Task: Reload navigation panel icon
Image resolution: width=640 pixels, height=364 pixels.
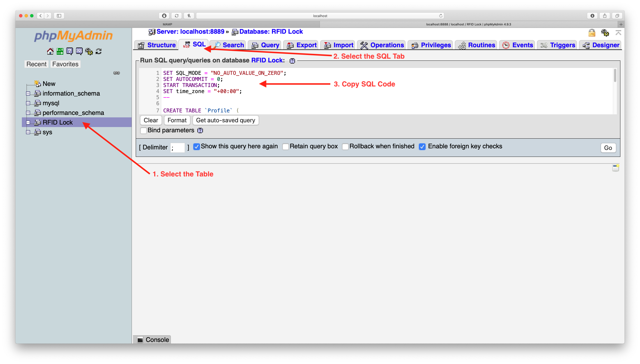Action: pyautogui.click(x=99, y=51)
